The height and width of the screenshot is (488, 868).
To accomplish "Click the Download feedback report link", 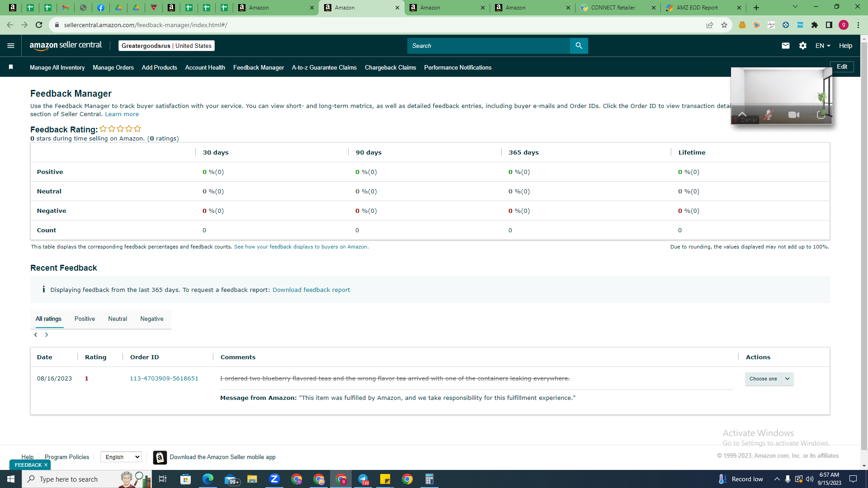I will click(311, 290).
